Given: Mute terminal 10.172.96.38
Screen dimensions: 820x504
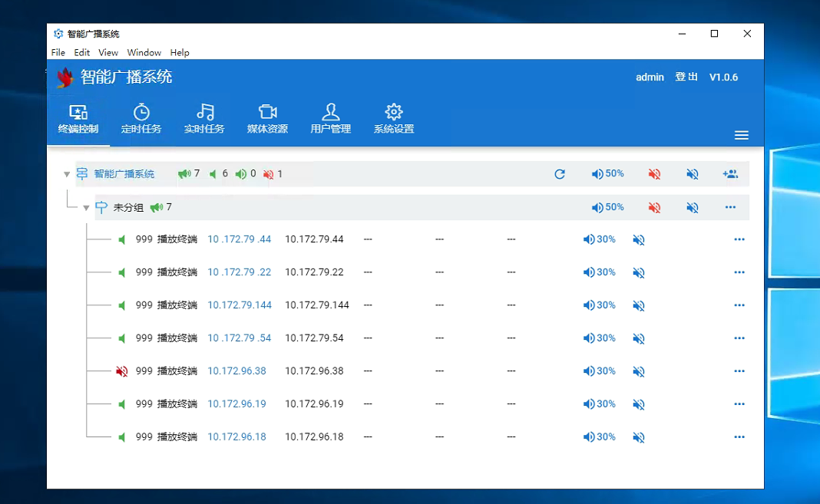Looking at the screenshot, I should [639, 371].
